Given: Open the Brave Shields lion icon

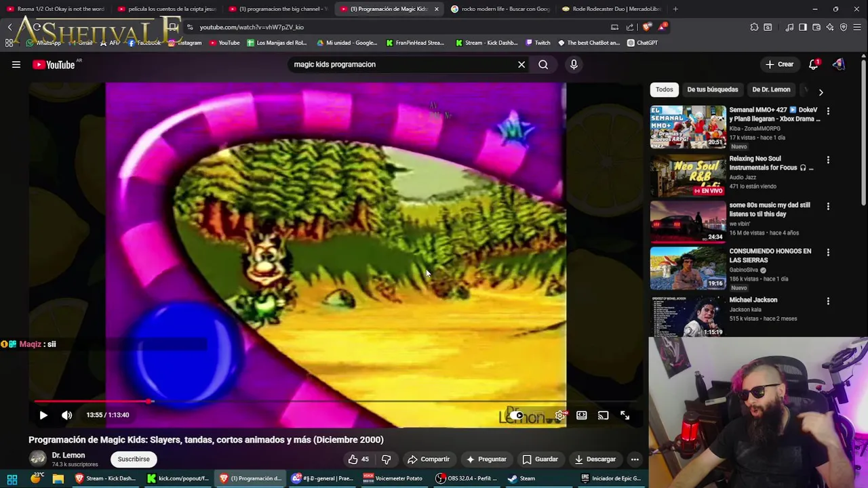Looking at the screenshot, I should pos(647,27).
